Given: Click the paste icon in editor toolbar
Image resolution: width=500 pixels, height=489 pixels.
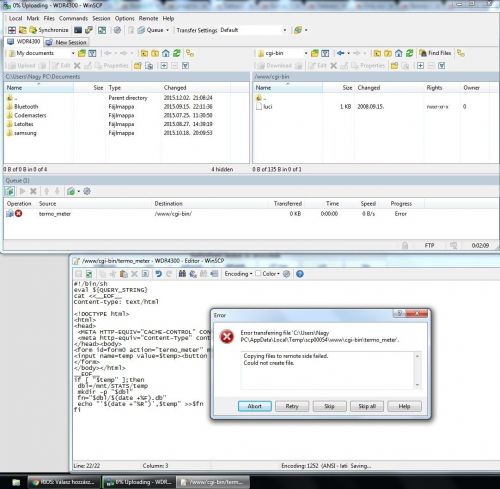Looking at the screenshot, I should point(124,274).
